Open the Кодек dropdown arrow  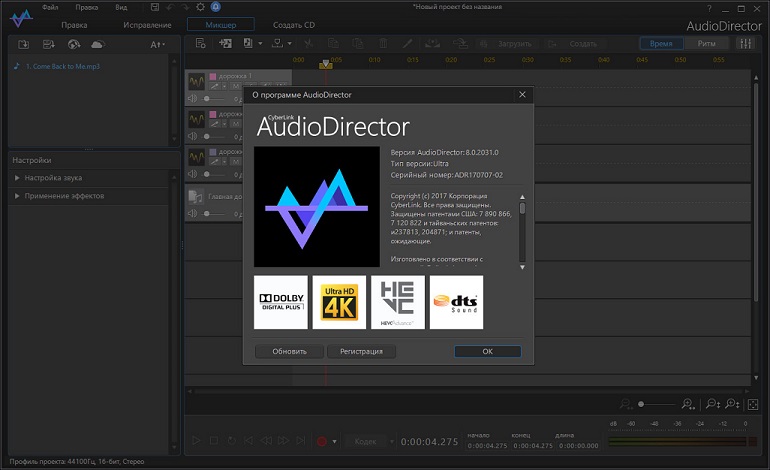click(391, 442)
